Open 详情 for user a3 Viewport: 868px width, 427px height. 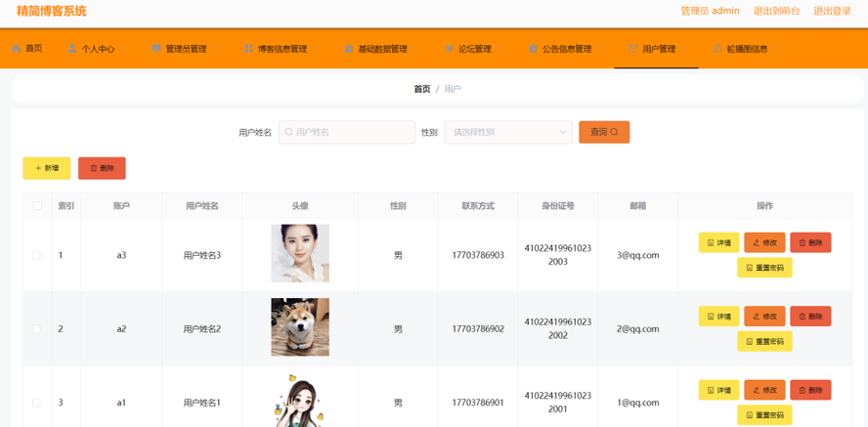(719, 242)
